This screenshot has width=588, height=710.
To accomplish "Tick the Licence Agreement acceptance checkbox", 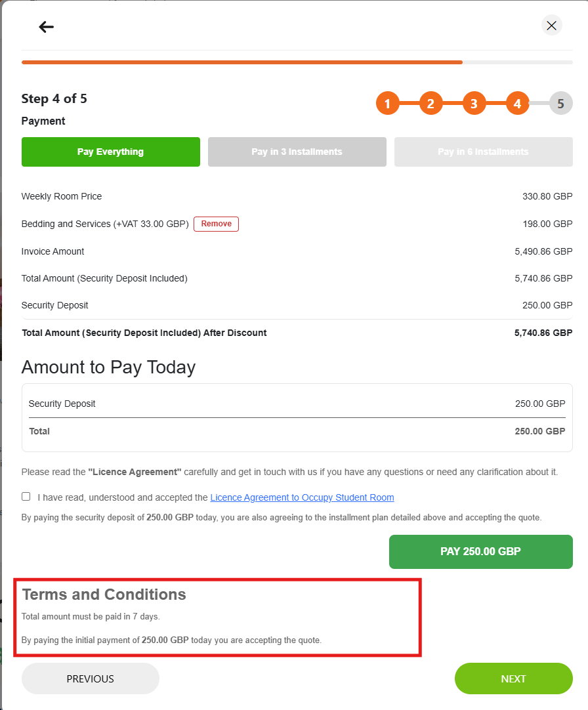I will click(x=26, y=497).
